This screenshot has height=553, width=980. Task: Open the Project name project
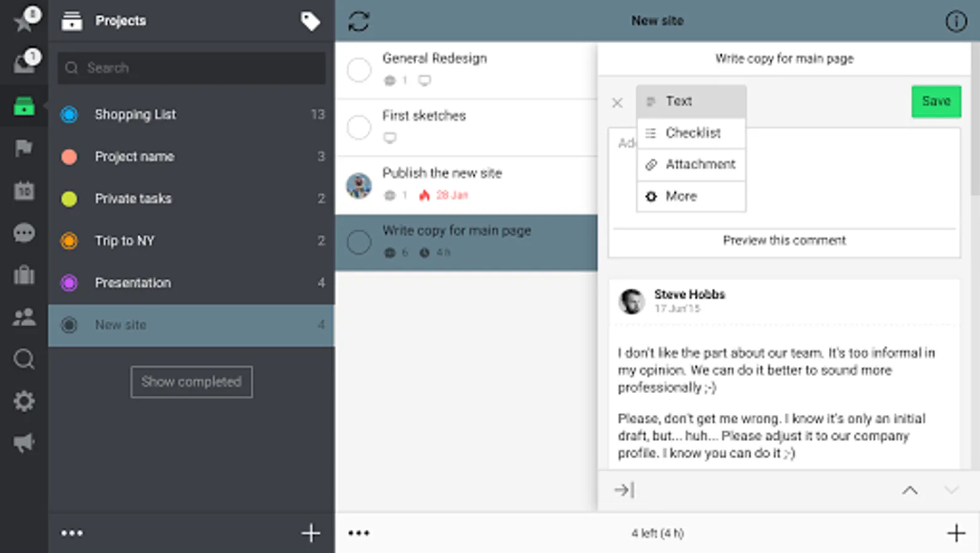pos(191,157)
